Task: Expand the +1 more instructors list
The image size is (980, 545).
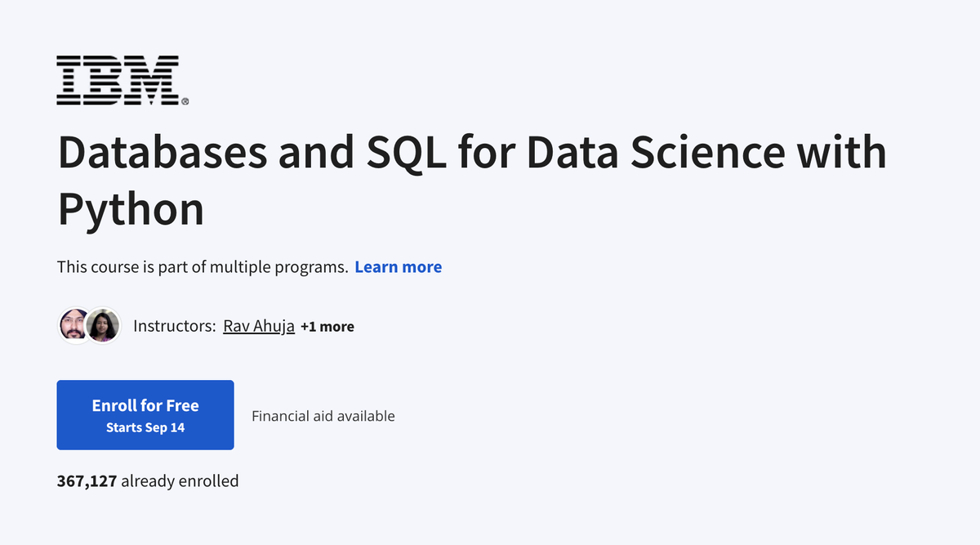Action: point(327,325)
